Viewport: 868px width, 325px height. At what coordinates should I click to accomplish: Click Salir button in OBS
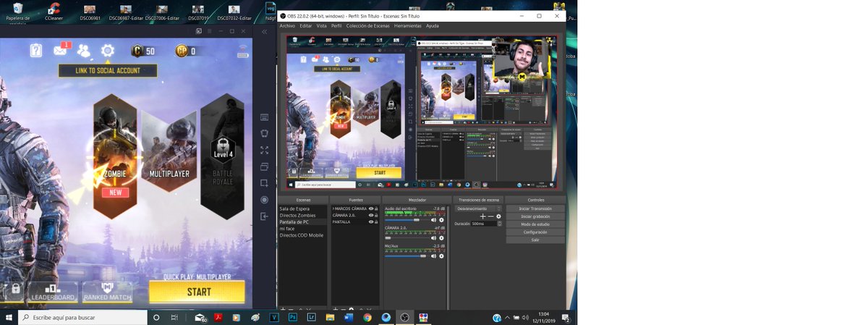(x=535, y=240)
